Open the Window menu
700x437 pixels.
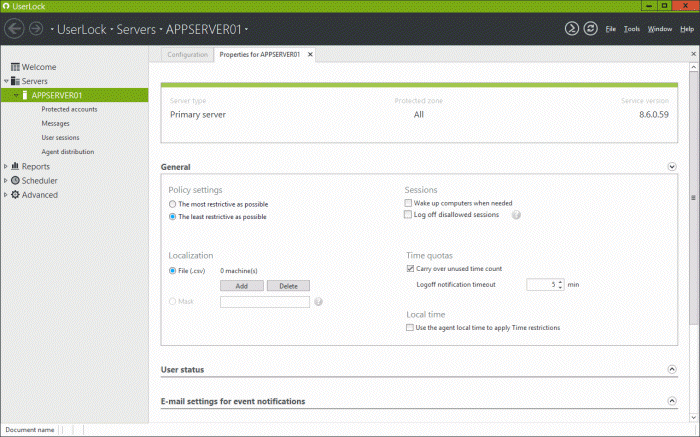(660, 29)
